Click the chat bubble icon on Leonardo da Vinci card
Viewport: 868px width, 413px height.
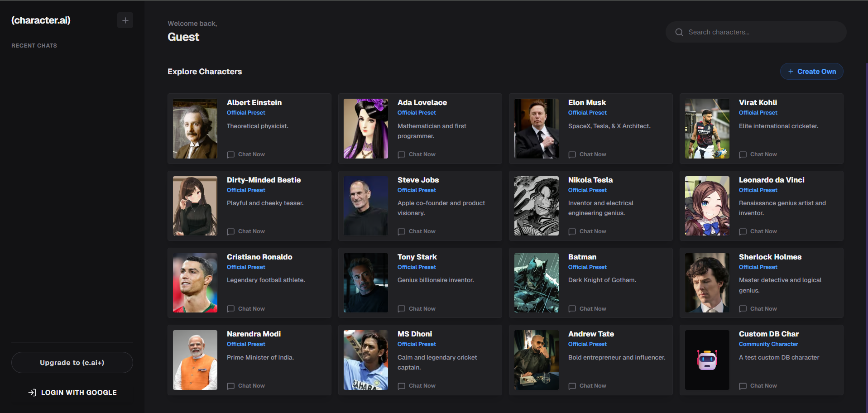click(x=743, y=231)
